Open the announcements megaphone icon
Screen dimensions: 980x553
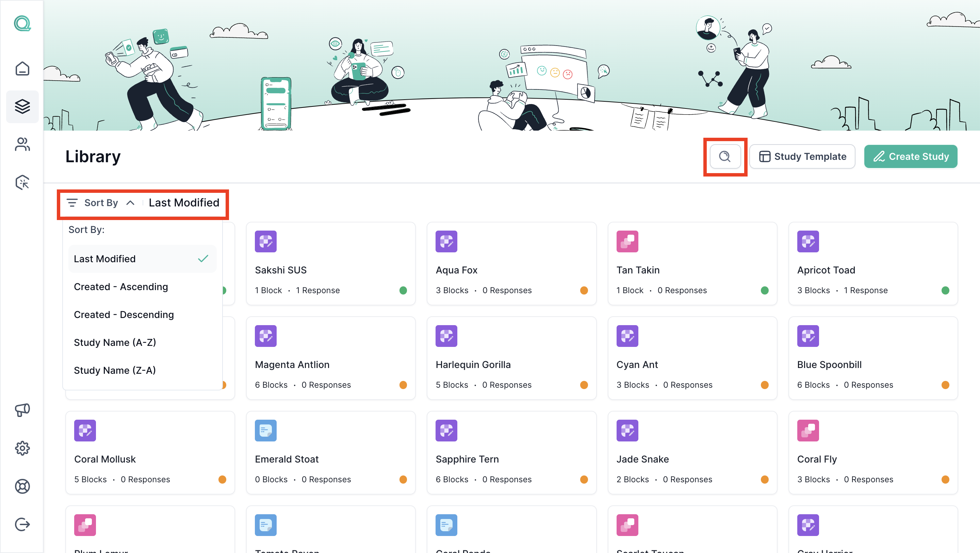(x=22, y=410)
